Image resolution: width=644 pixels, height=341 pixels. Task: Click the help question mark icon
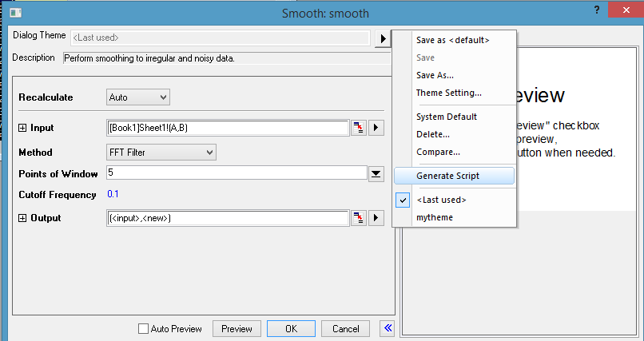[x=596, y=9]
